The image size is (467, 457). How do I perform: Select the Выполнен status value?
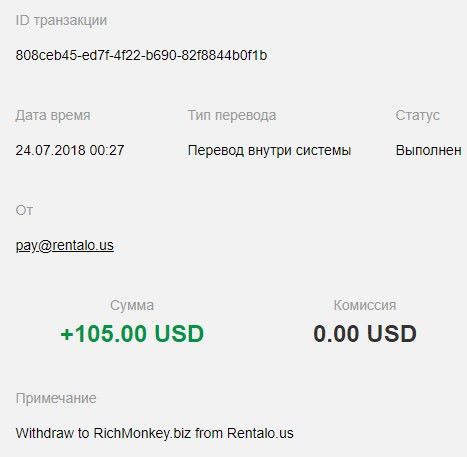click(x=429, y=150)
